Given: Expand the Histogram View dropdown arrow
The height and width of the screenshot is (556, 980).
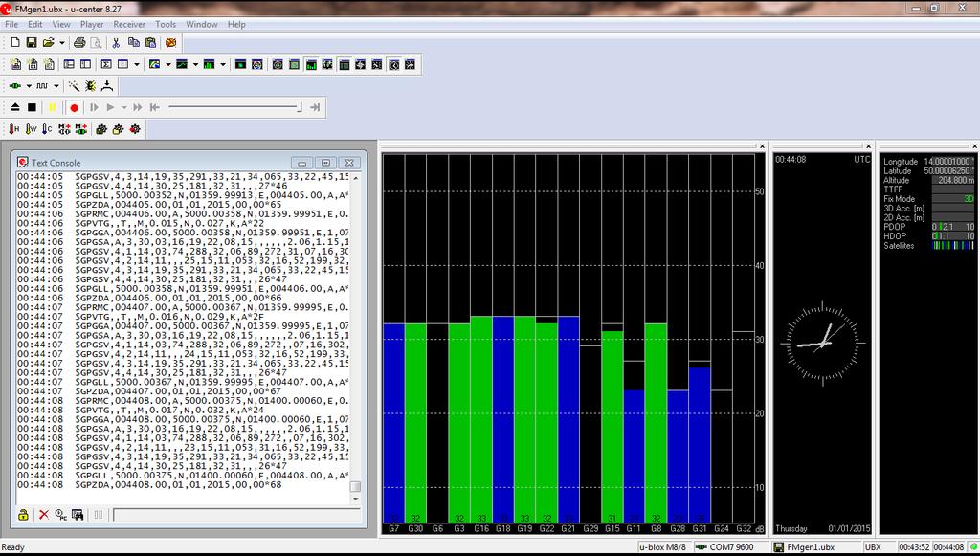Looking at the screenshot, I should point(222,64).
